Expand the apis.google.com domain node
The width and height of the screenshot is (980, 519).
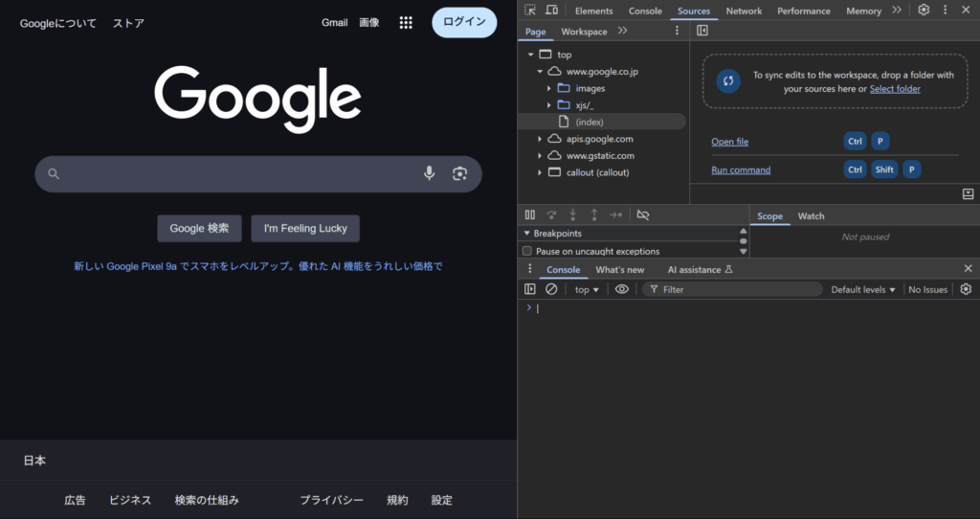coord(540,139)
